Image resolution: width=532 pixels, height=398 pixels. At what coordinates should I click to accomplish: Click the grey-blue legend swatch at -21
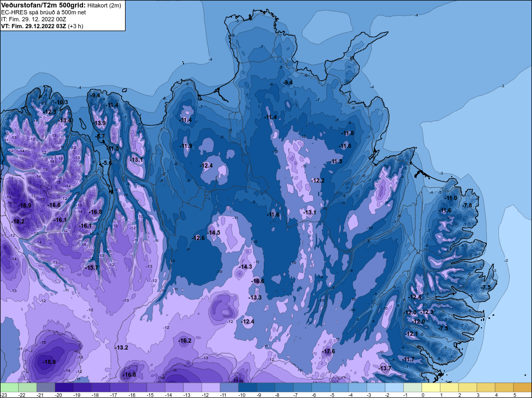(x=46, y=387)
